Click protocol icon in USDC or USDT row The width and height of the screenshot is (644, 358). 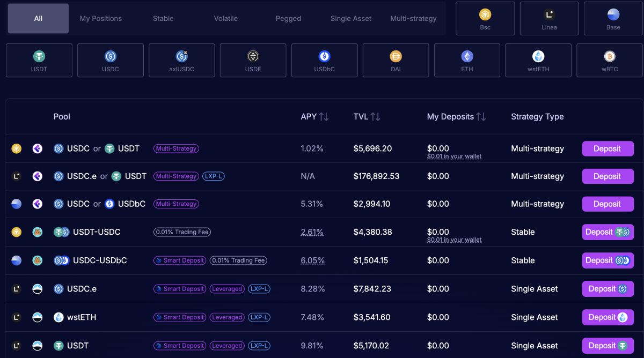pyautogui.click(x=37, y=148)
